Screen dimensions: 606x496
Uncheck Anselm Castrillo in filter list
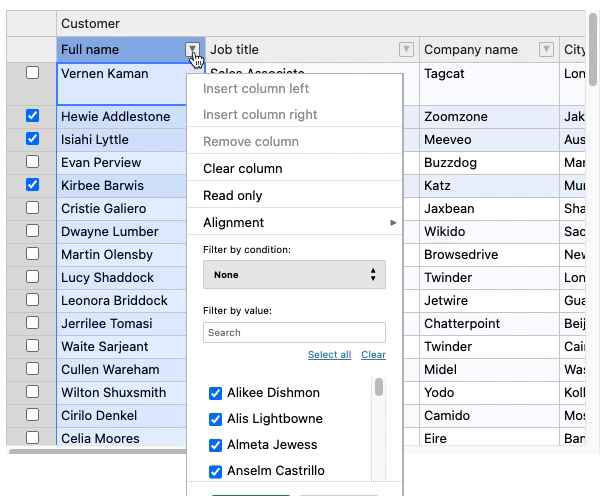pos(215,471)
